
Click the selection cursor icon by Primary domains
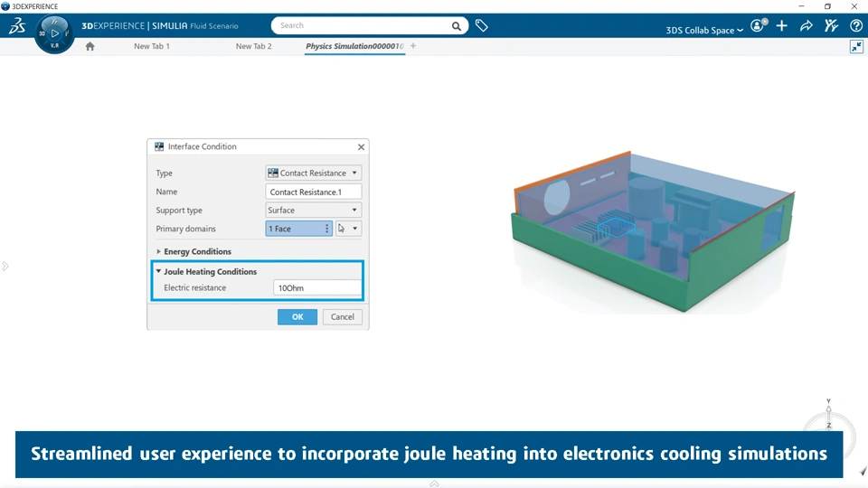pos(341,228)
